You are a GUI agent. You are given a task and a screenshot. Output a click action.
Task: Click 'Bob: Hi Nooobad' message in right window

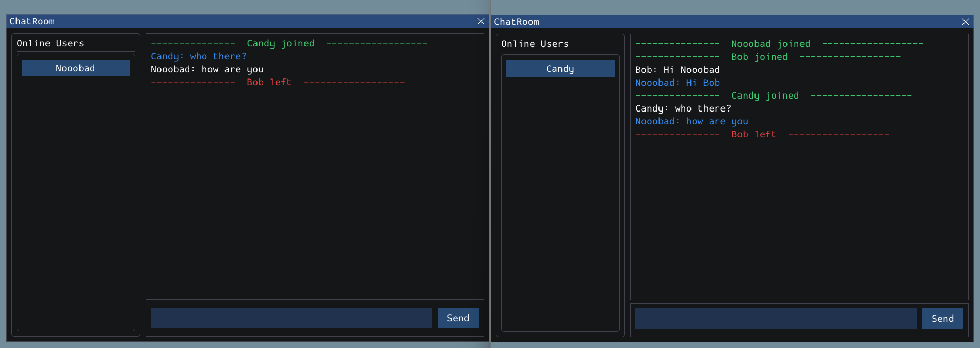pos(678,70)
